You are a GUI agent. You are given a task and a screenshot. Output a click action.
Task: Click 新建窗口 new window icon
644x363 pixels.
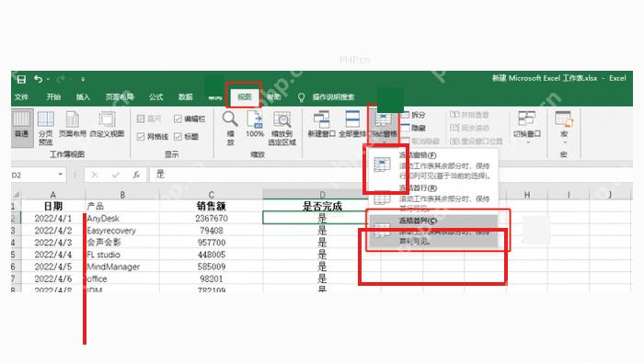(x=322, y=124)
